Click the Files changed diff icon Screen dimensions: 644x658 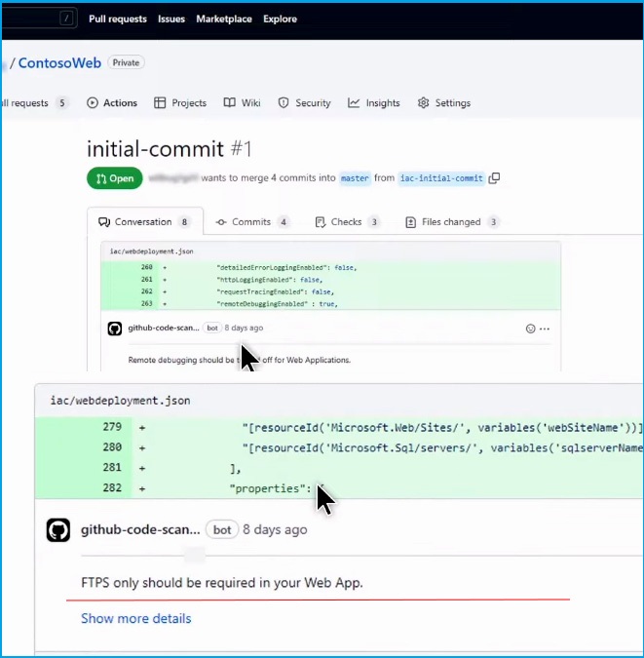click(x=411, y=222)
